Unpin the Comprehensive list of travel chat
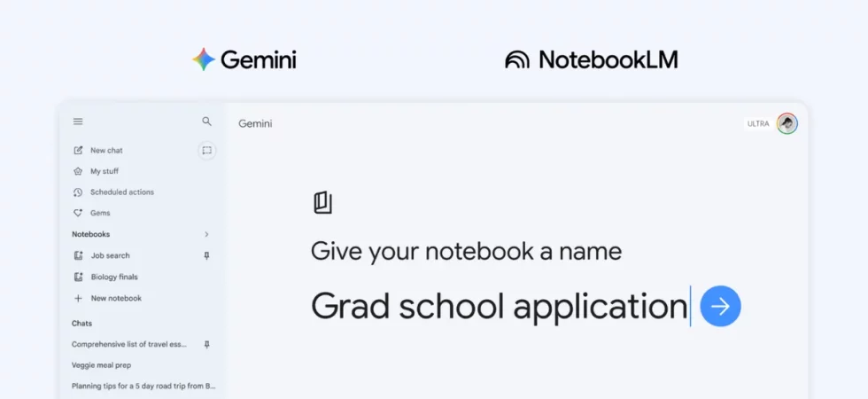Image resolution: width=868 pixels, height=399 pixels. [206, 344]
